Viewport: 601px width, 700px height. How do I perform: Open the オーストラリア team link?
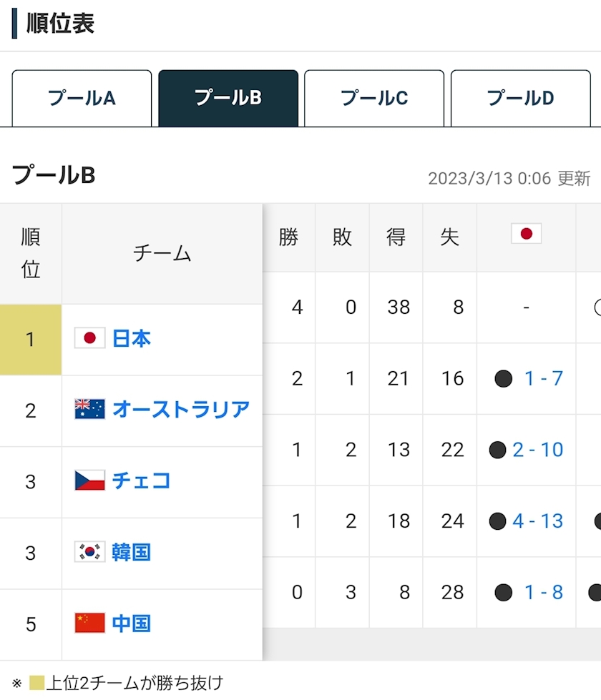(181, 409)
